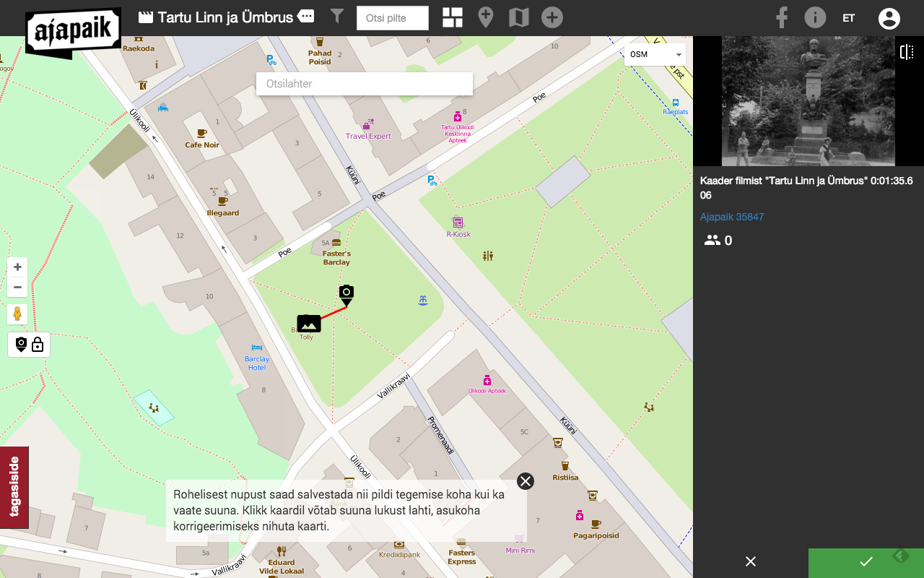Click the R-Kiosk shop icon
924x578 pixels.
coord(458,223)
